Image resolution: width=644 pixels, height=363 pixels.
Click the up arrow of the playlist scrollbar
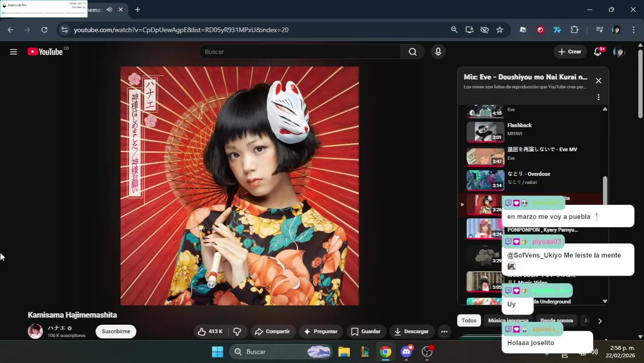pos(605,109)
